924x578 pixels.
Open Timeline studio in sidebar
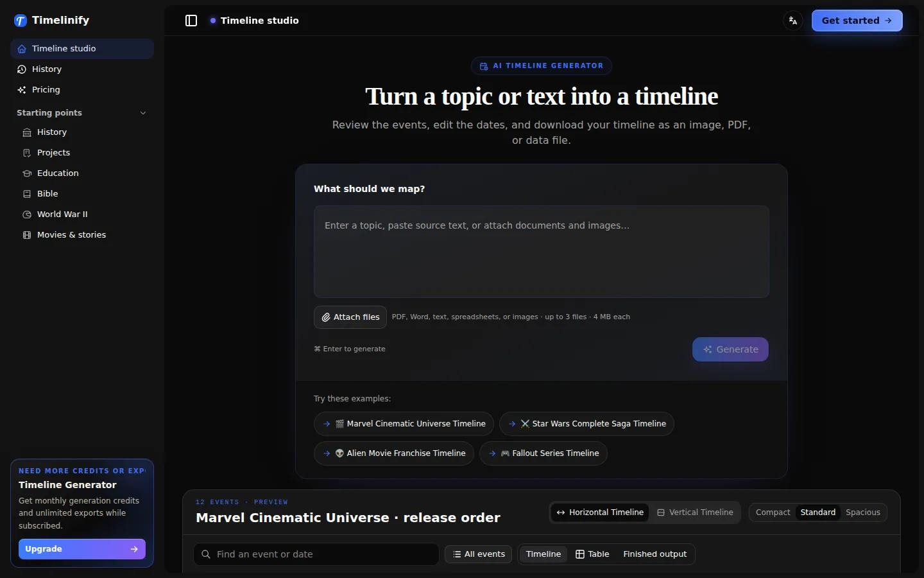[82, 49]
